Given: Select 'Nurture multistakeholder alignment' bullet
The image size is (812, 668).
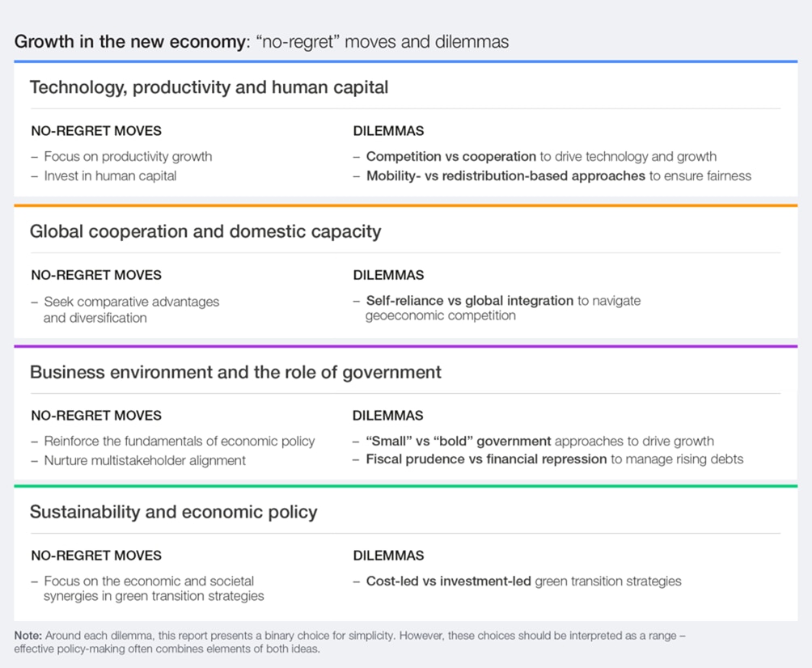Looking at the screenshot, I should click(145, 460).
